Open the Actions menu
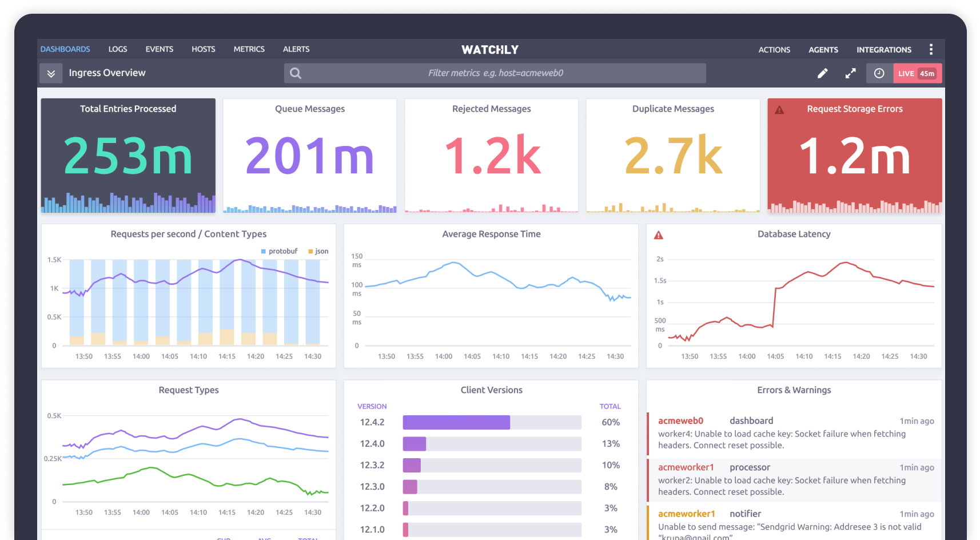The width and height of the screenshot is (980, 540). 774,50
